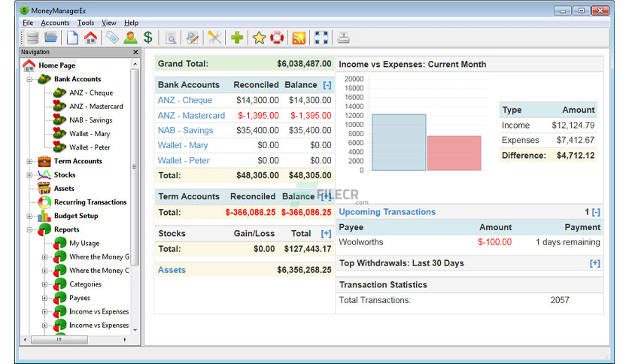Click the New Database toolbar icon

click(x=32, y=38)
